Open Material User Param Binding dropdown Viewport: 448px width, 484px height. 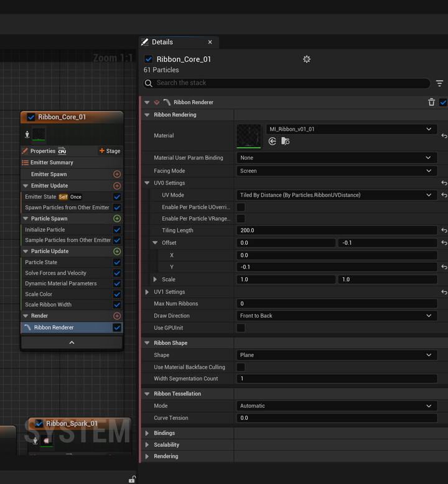(337, 158)
